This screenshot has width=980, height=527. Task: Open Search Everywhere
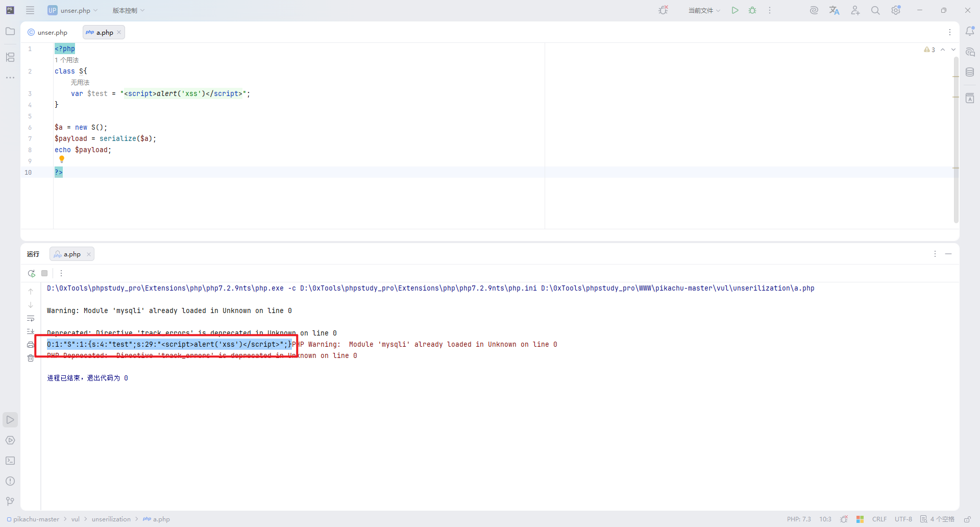pos(875,10)
